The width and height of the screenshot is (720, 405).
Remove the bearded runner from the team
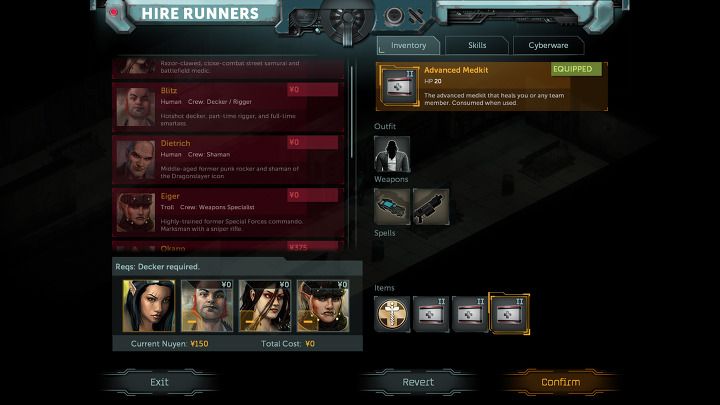click(207, 306)
